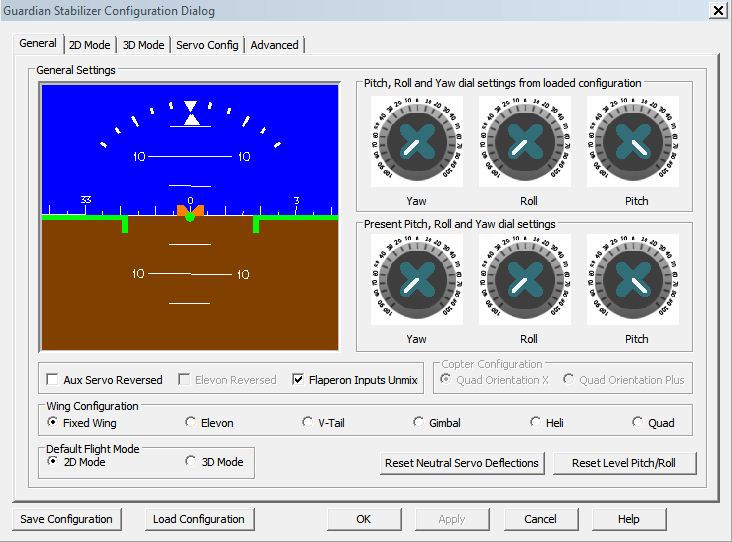Click the loaded configuration Roll dial
The height and width of the screenshot is (542, 732).
point(525,141)
